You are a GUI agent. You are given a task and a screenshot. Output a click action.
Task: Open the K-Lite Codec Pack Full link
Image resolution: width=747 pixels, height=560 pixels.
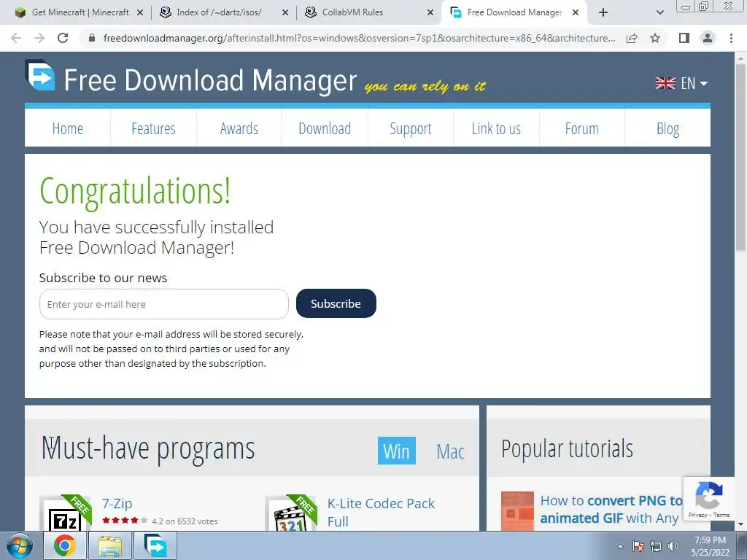[381, 513]
